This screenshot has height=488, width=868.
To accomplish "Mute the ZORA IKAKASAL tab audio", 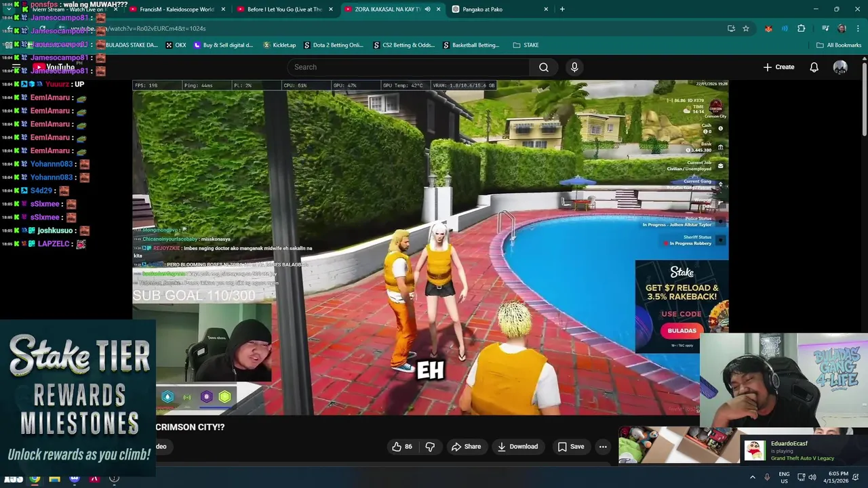I will coord(427,9).
